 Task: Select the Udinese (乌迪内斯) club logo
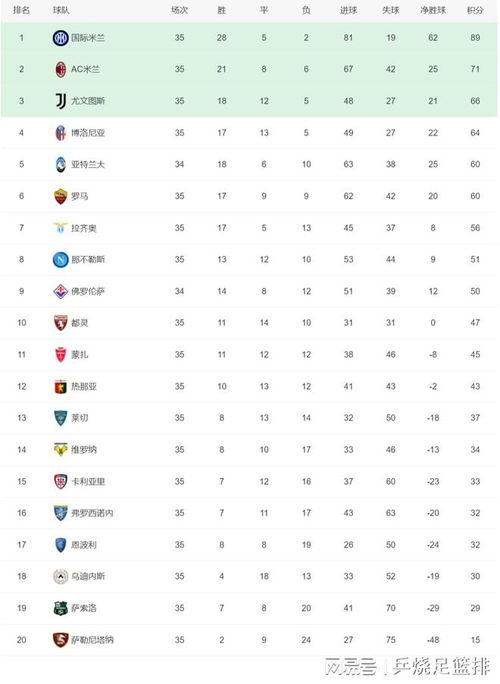tap(60, 576)
